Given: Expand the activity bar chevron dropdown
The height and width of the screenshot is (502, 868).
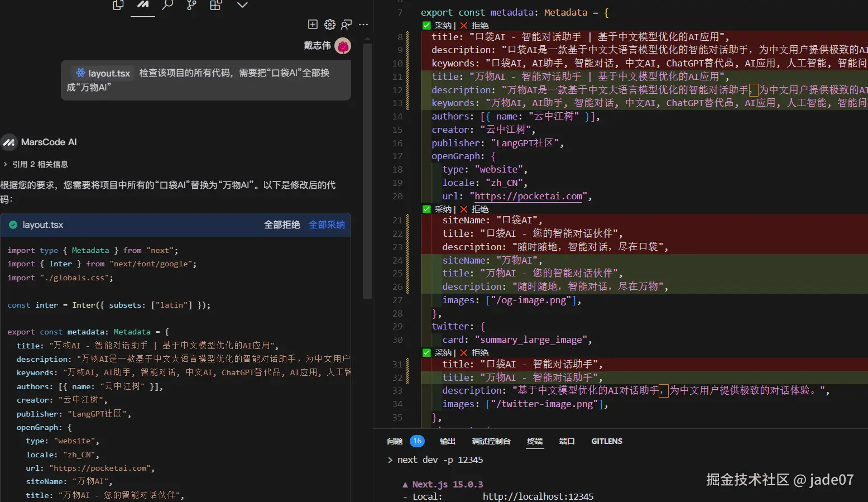Looking at the screenshot, I should tap(241, 4).
